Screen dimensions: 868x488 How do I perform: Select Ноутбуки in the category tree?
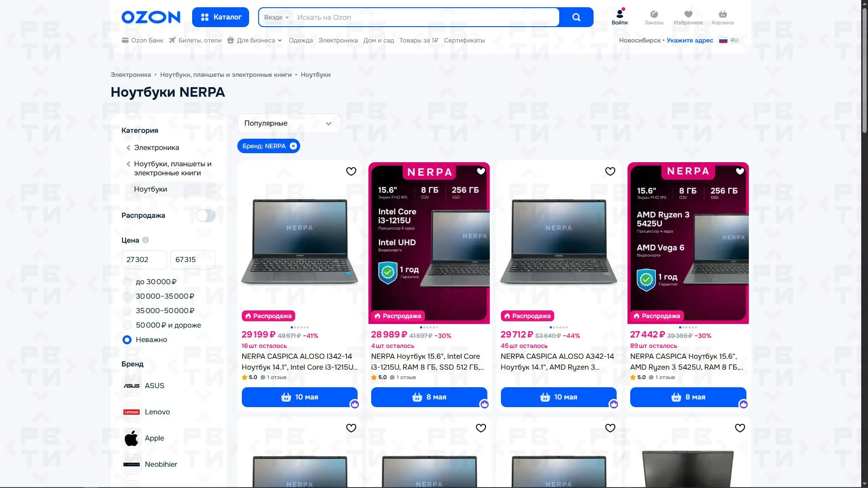click(151, 189)
